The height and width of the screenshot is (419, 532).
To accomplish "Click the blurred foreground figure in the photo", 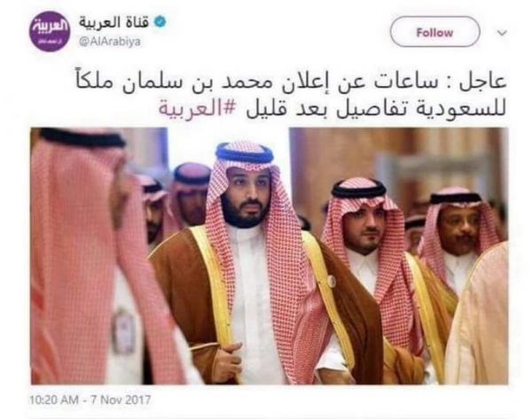I will point(98,256).
